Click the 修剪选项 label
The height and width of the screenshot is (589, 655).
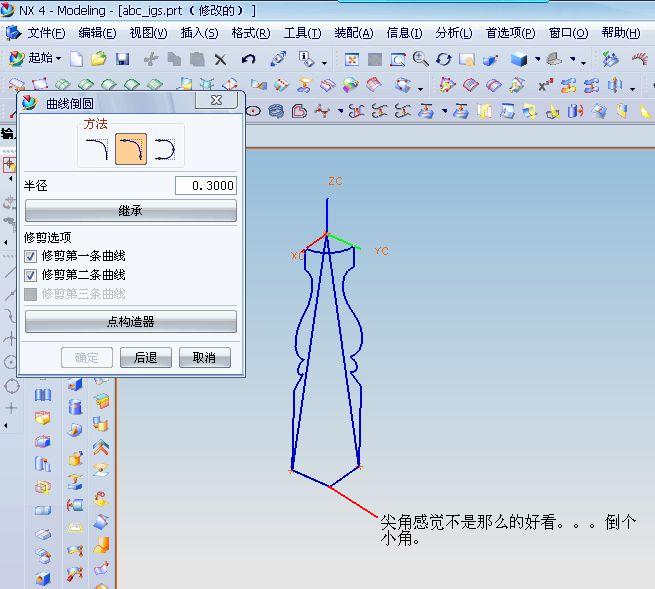(48, 238)
